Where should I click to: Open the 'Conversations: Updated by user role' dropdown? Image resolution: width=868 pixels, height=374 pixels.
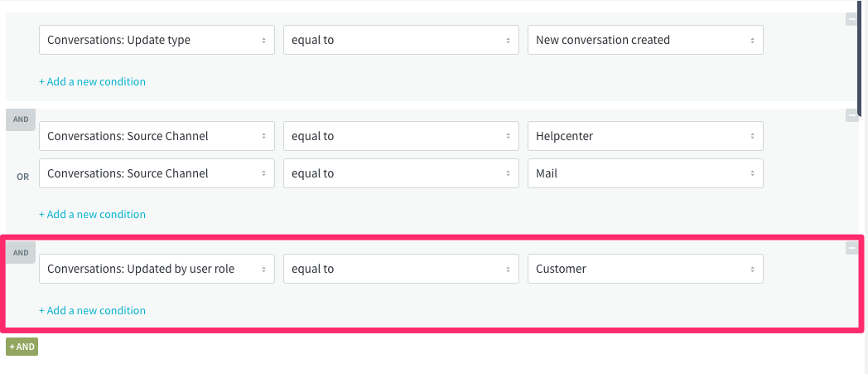[157, 269]
